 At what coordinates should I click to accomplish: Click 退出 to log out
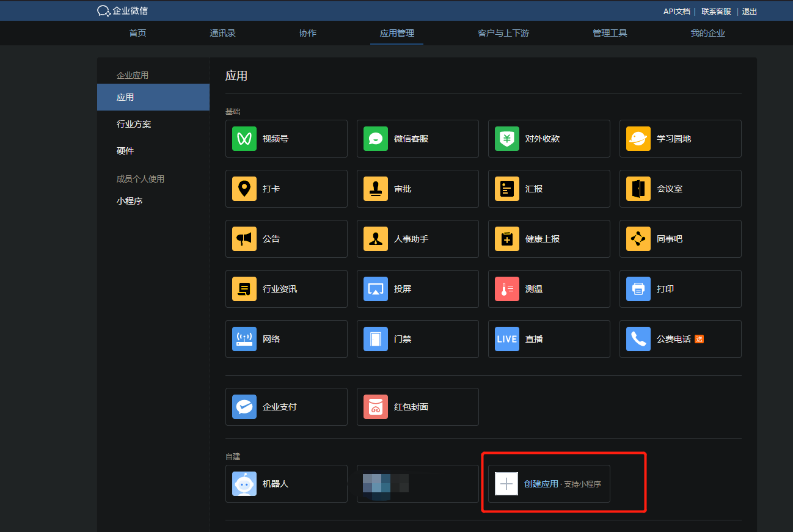point(750,11)
